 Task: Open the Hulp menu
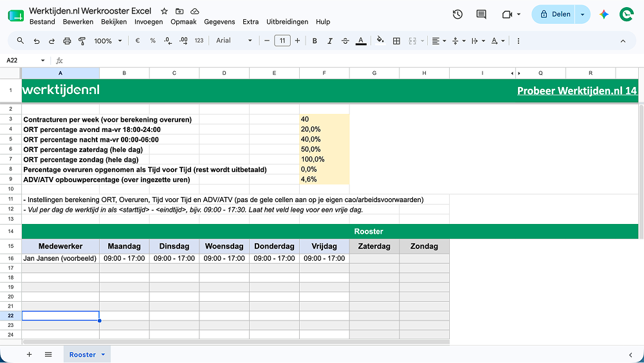coord(323,22)
